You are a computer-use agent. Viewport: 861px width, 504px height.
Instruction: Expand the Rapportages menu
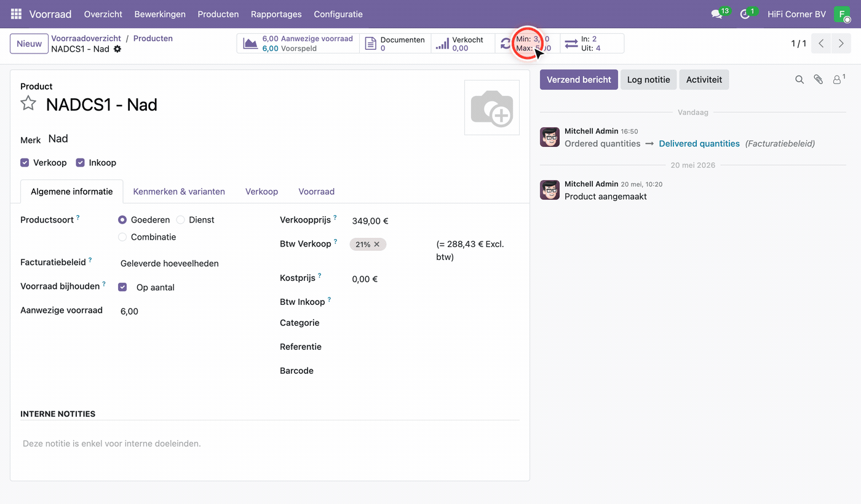(x=276, y=14)
